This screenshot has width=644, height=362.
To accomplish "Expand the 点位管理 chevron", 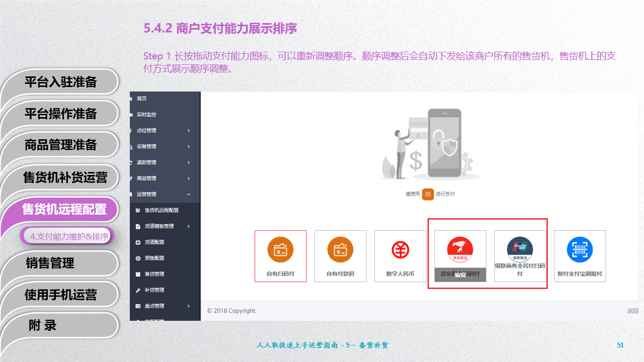I will pos(189,131).
